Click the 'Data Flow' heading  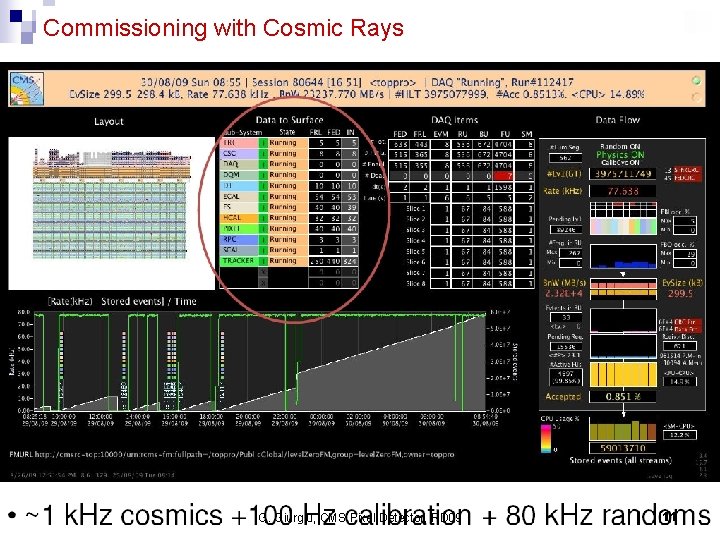(617, 120)
